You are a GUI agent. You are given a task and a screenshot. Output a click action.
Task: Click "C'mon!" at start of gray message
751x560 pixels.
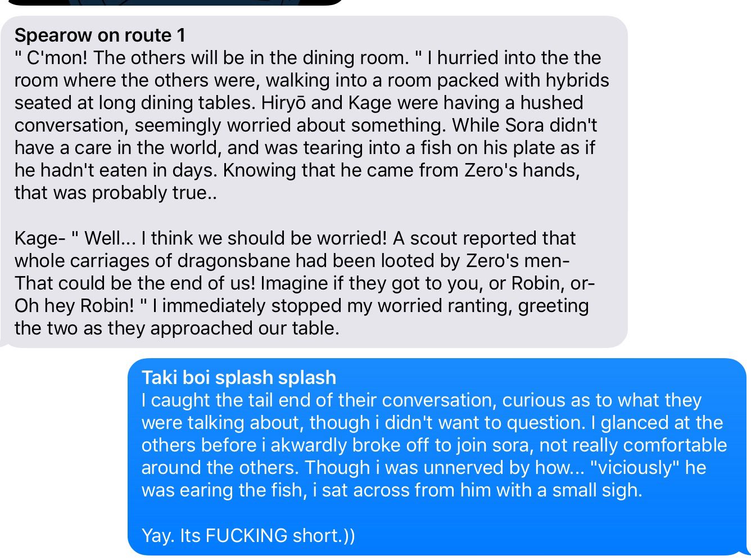(x=58, y=58)
